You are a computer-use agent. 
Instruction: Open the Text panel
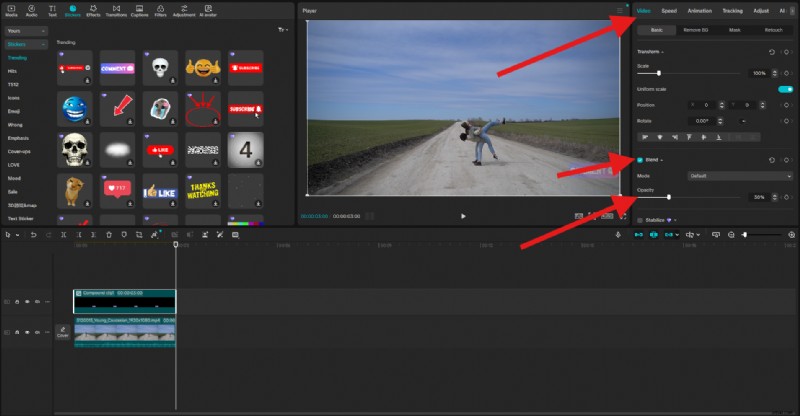point(53,11)
